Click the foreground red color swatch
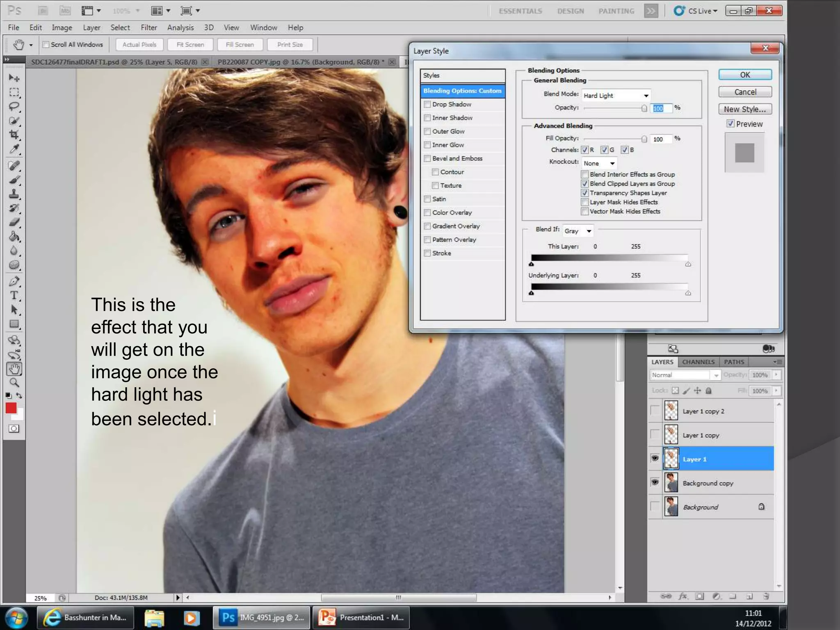Screen dimensions: 840x630 pos(11,408)
